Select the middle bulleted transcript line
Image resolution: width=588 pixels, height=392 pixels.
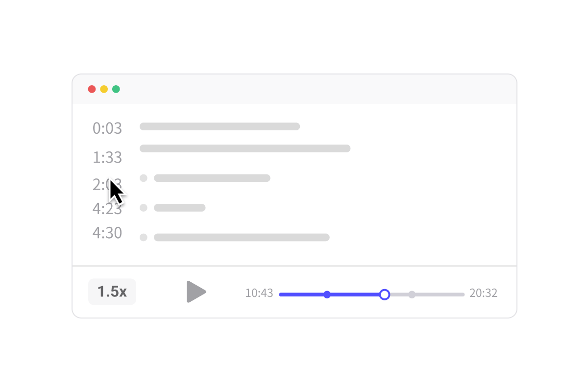[x=212, y=178]
